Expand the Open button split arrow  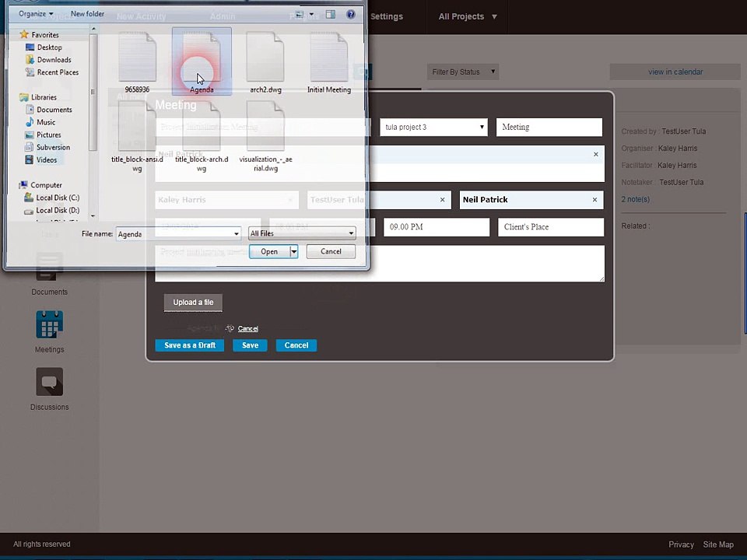point(294,251)
